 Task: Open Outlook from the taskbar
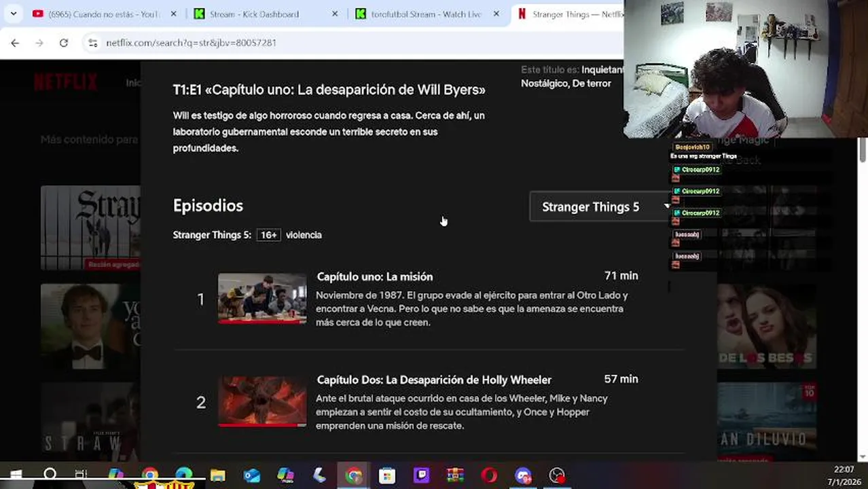(251, 475)
